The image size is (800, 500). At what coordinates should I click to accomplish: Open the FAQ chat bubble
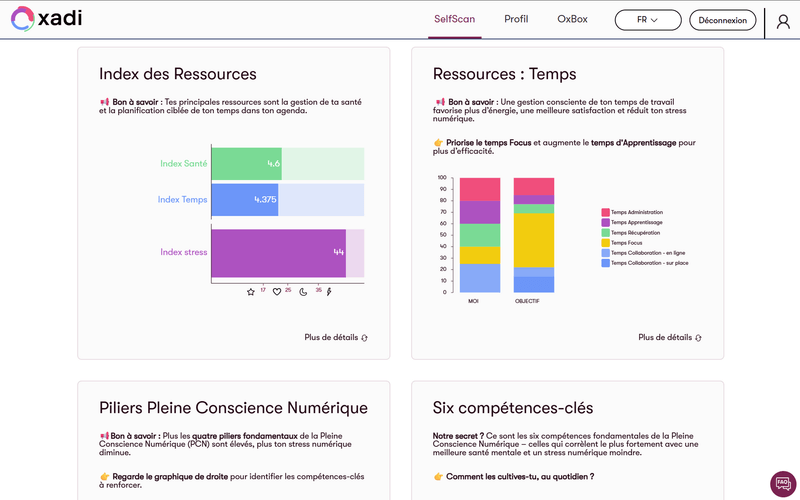pos(783,483)
